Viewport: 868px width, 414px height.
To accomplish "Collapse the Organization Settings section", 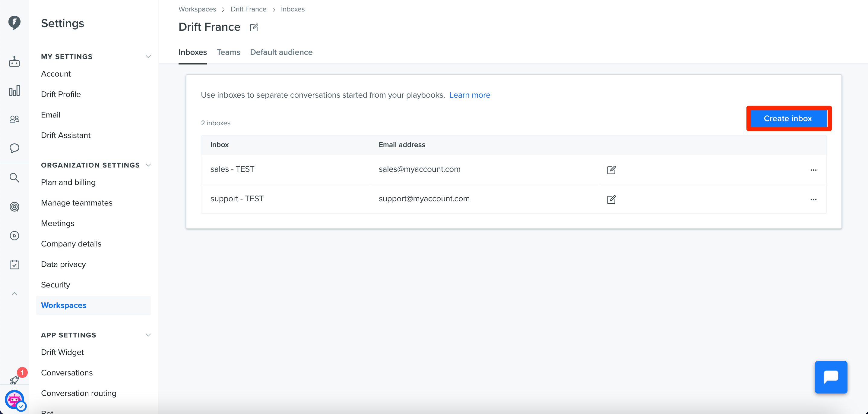I will click(x=148, y=165).
